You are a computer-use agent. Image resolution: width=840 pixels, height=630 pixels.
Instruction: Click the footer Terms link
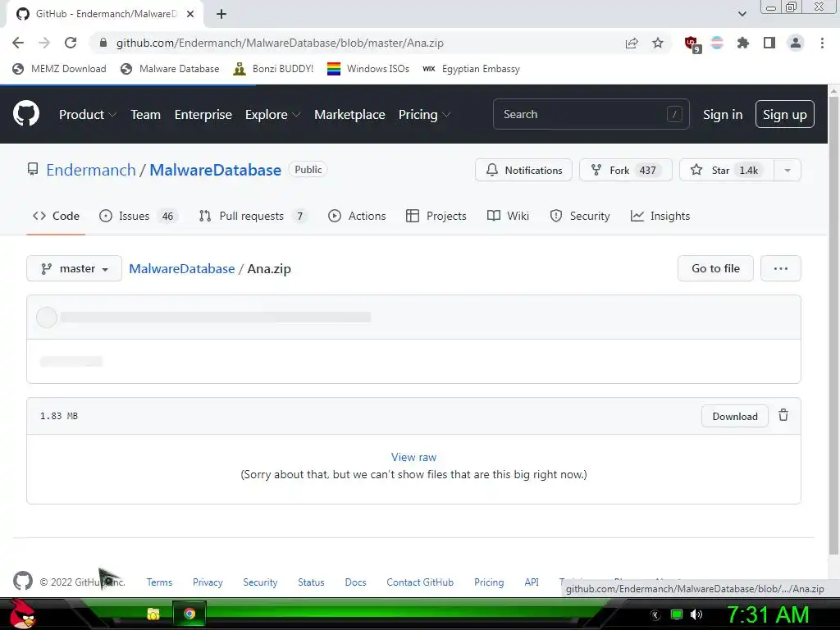click(x=159, y=582)
